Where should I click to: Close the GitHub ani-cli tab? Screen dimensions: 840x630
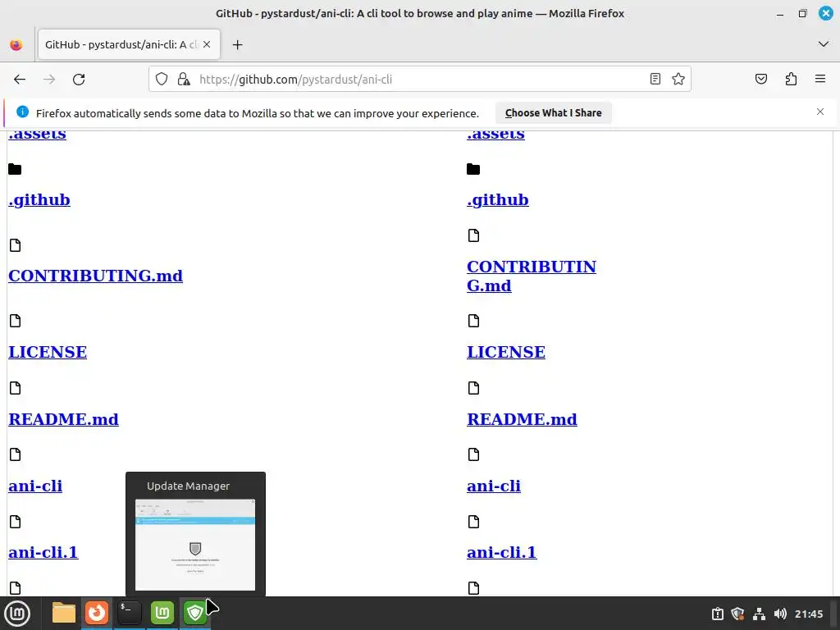[x=207, y=44]
